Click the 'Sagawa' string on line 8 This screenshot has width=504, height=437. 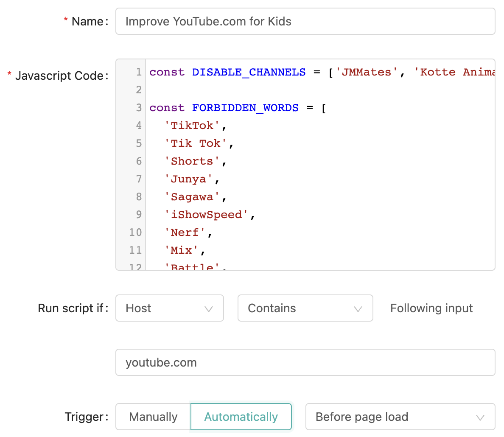(192, 197)
